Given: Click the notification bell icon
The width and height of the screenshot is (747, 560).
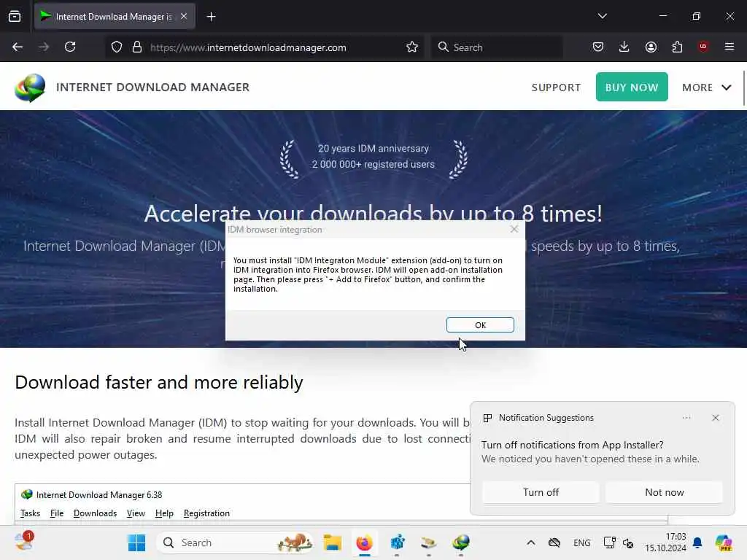Looking at the screenshot, I should (697, 542).
